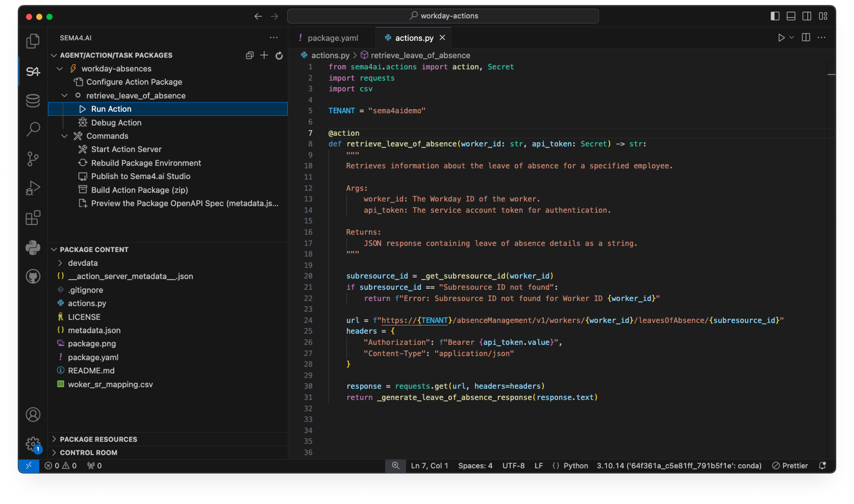The width and height of the screenshot is (854, 504).
Task: Refresh the agent/action/task packages list
Action: pos(279,55)
